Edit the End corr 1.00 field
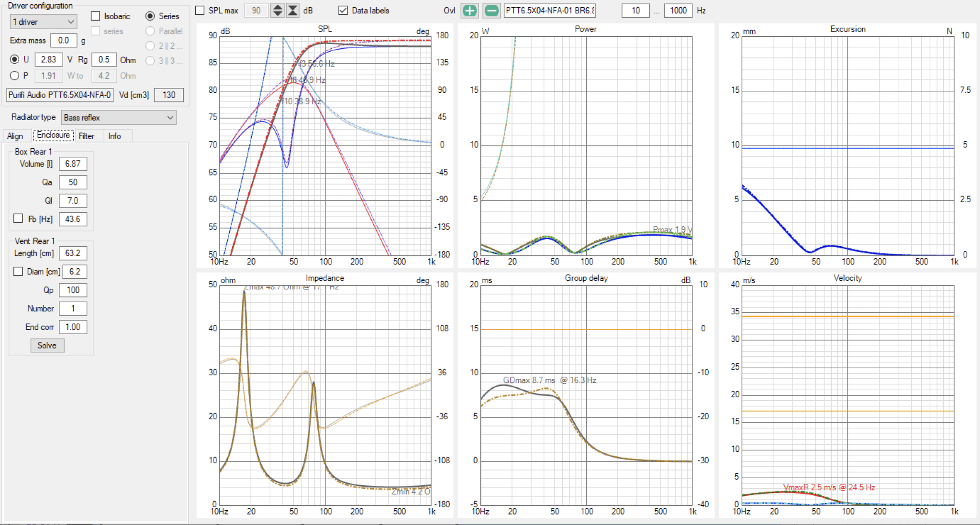Screen dimensions: 980x525 tap(73, 327)
